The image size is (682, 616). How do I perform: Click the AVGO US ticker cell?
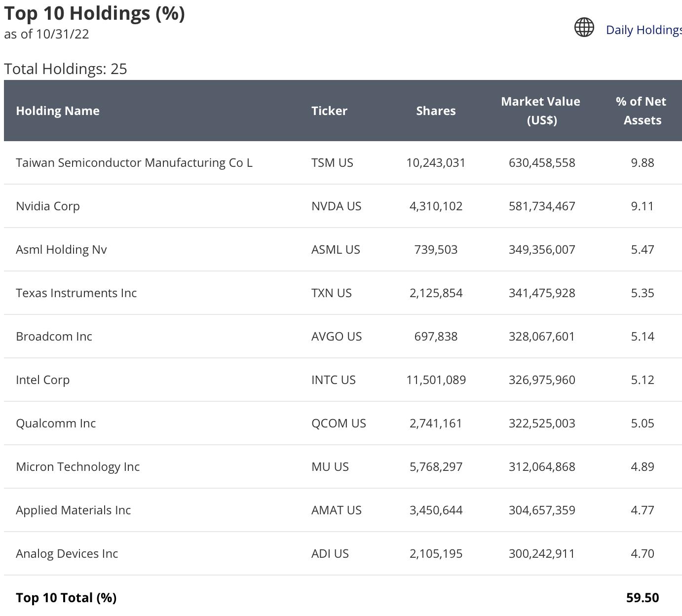coord(337,337)
